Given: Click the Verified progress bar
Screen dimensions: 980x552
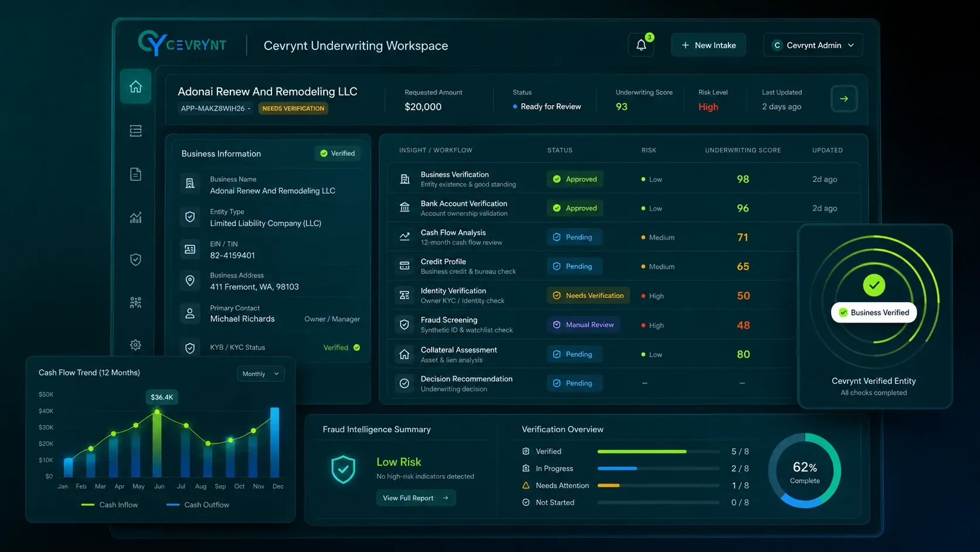Looking at the screenshot, I should coord(658,452).
